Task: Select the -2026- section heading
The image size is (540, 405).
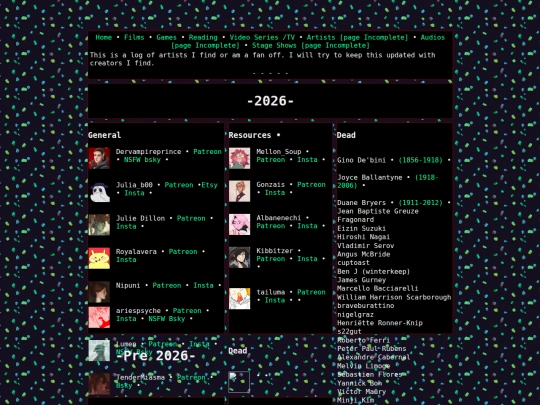Action: 270,101
